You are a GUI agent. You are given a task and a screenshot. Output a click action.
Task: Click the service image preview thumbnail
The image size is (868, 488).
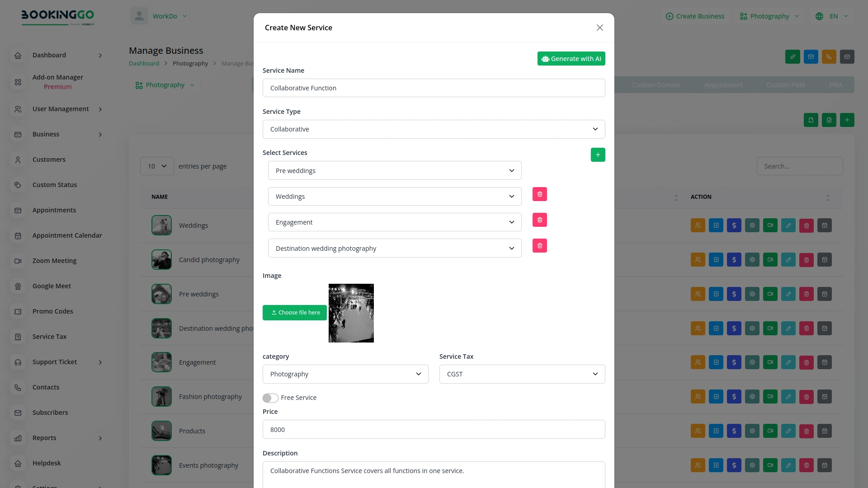[x=351, y=313]
